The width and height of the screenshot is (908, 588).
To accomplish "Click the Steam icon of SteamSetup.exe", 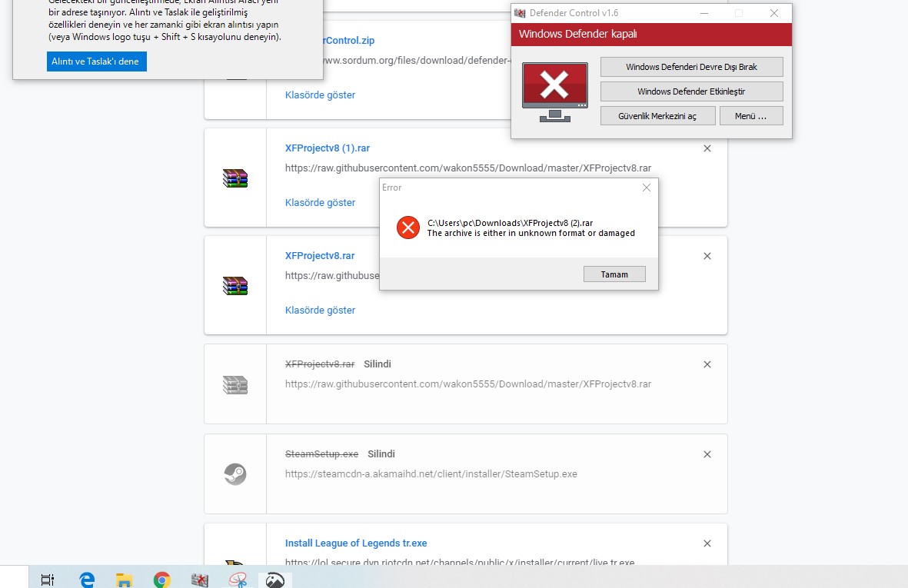I will click(235, 474).
